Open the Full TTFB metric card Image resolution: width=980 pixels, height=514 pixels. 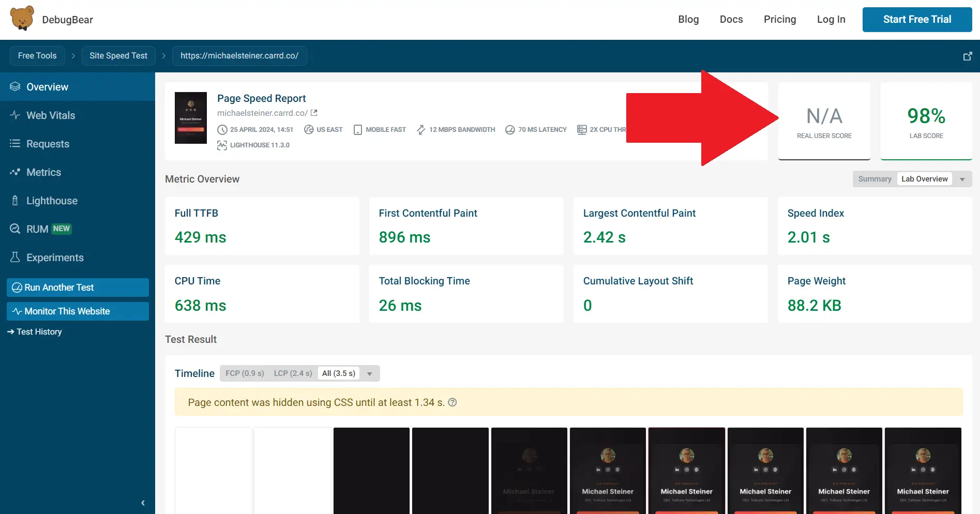click(262, 226)
